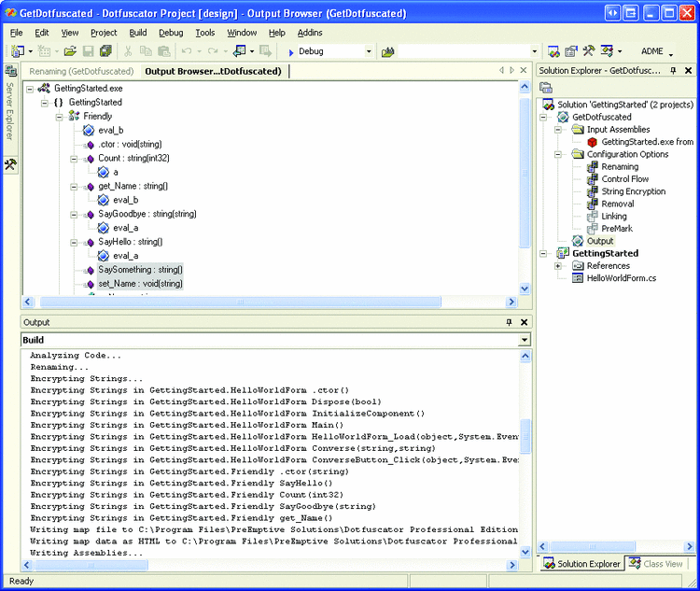700x591 pixels.
Task: Click Output pane scroll up arrow
Action: (x=525, y=356)
